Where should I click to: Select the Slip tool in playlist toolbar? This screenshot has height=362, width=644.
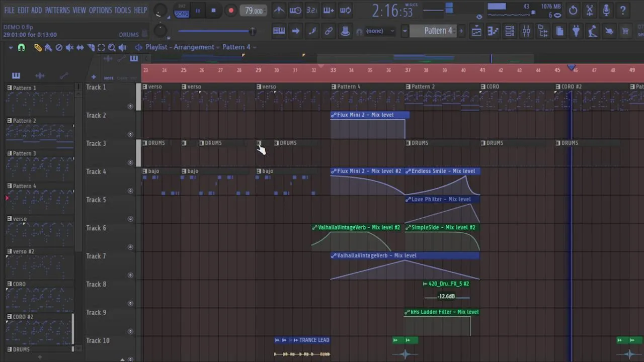pyautogui.click(x=80, y=47)
